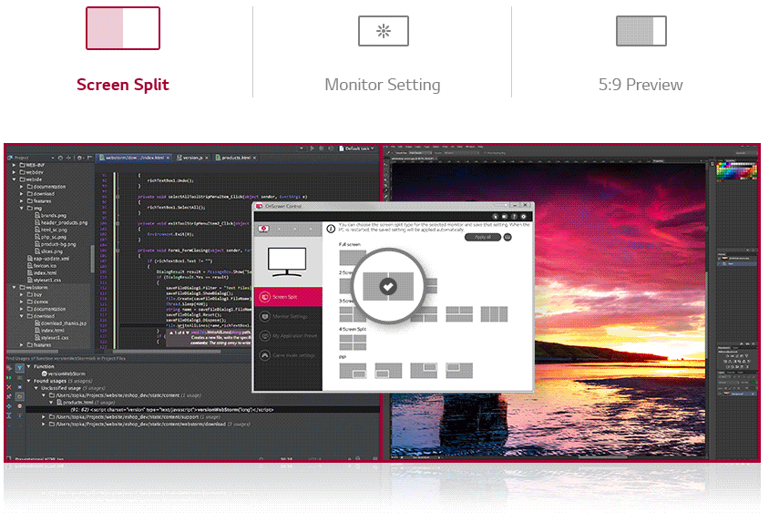Switch to the products.html editor tab
769x532 pixels.
pos(233,158)
